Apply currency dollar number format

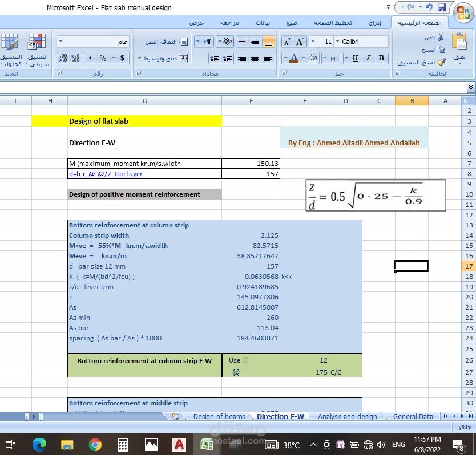tap(122, 58)
